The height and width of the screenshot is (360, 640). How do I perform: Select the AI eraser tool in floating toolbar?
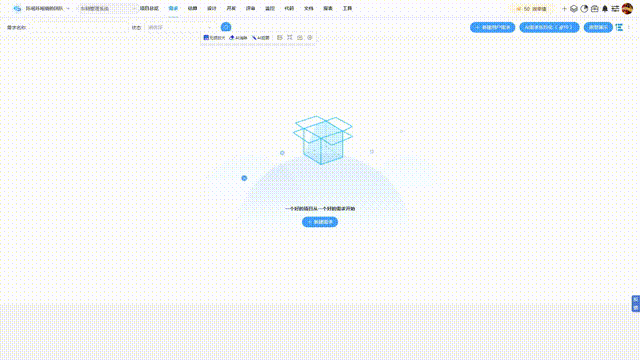coord(238,38)
